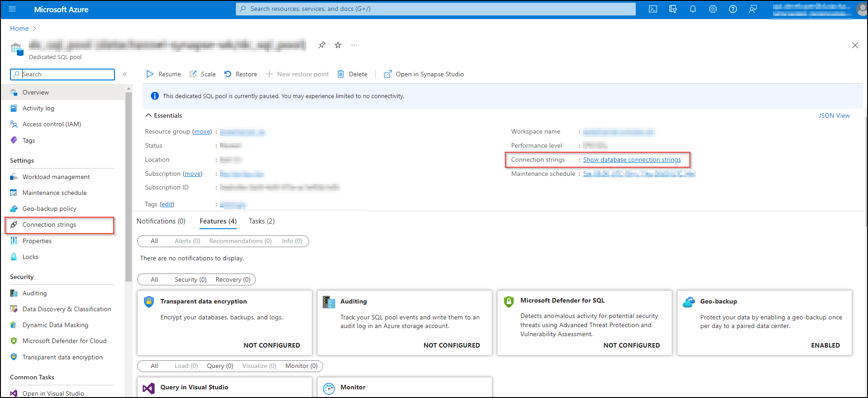This screenshot has height=398, width=868.
Task: Open Activity log in the sidebar
Action: [63, 108]
